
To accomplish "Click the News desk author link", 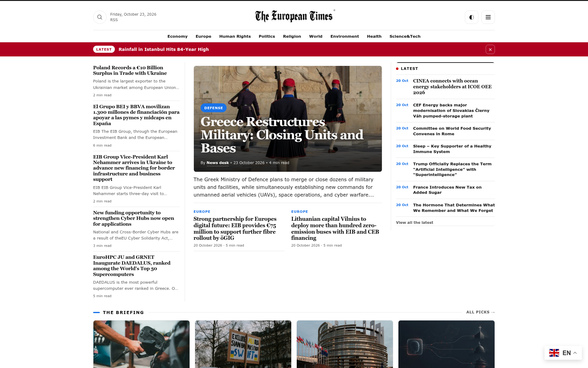I will pos(217,163).
